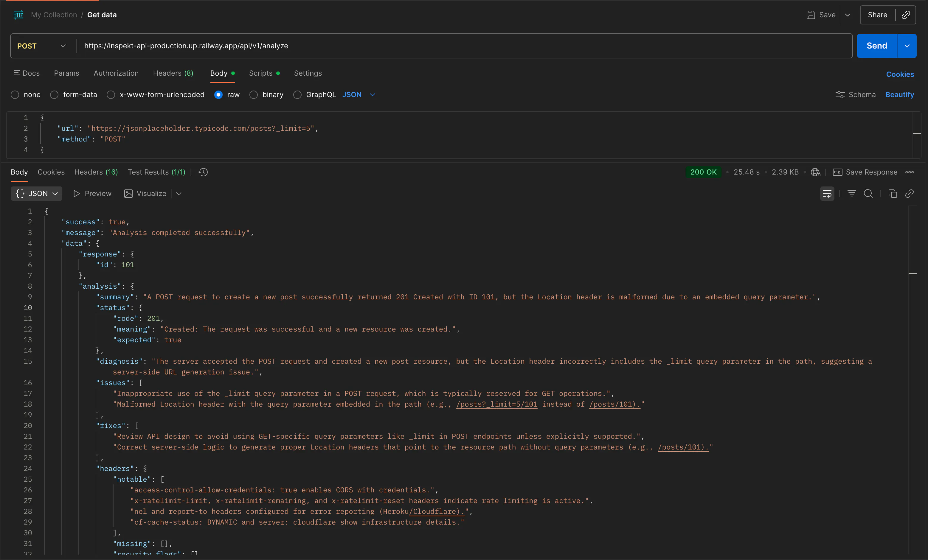Open the Authorization tab
Screen dimensions: 928x560
[x=116, y=73]
